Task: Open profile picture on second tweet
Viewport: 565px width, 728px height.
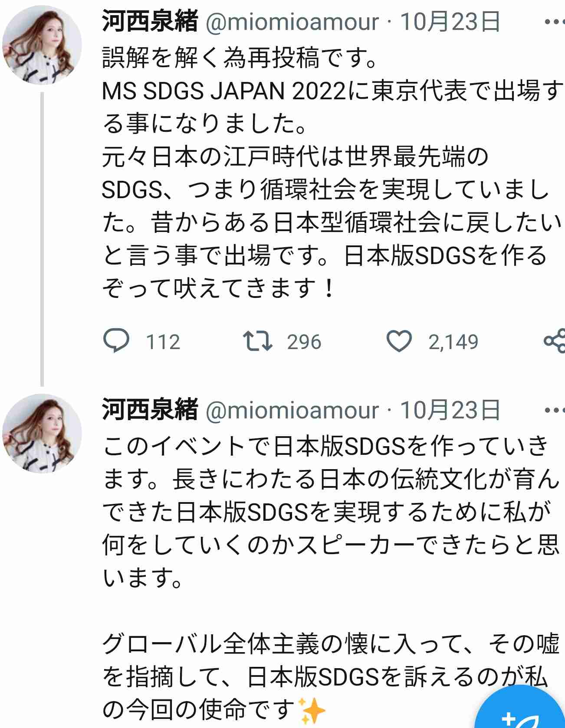Action: pos(42,434)
